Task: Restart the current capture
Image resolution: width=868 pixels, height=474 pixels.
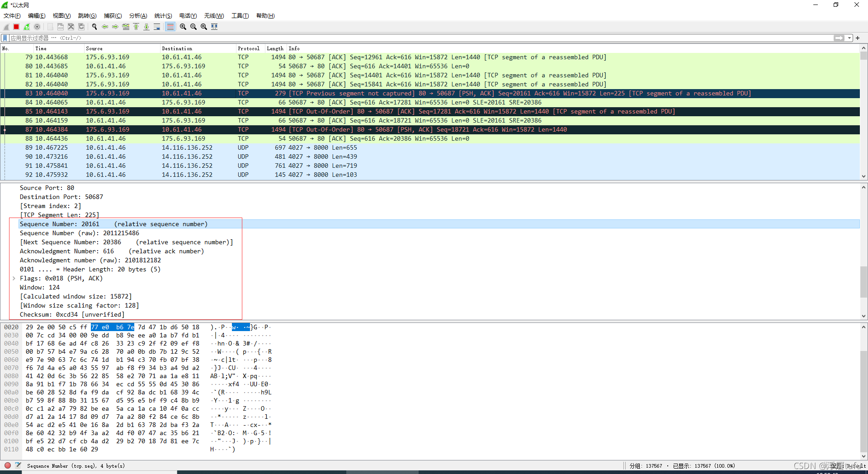Action: 27,27
